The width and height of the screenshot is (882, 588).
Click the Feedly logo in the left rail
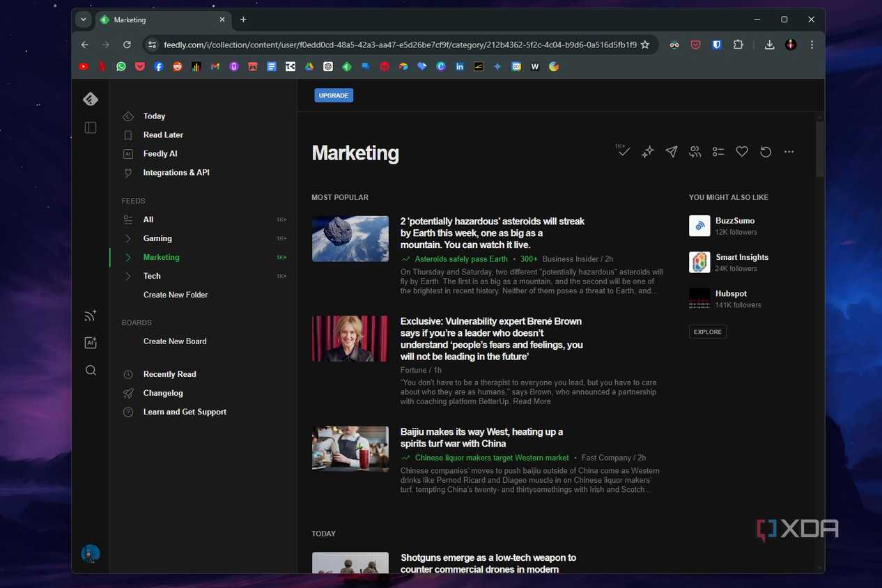91,99
